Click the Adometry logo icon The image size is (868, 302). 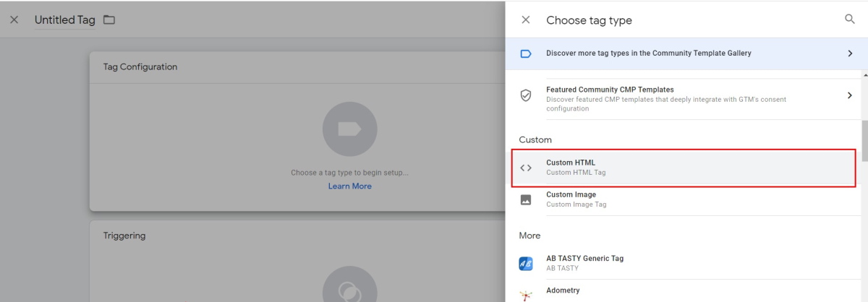pyautogui.click(x=526, y=295)
